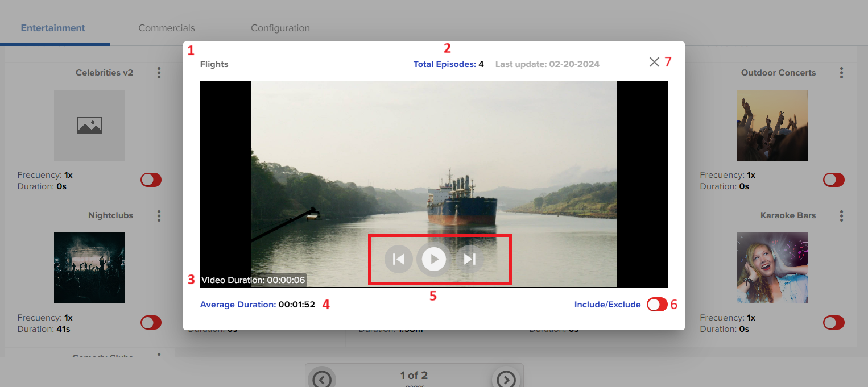Viewport: 868px width, 387px height.
Task: Toggle the Celebrities v2 switch
Action: pyautogui.click(x=151, y=180)
